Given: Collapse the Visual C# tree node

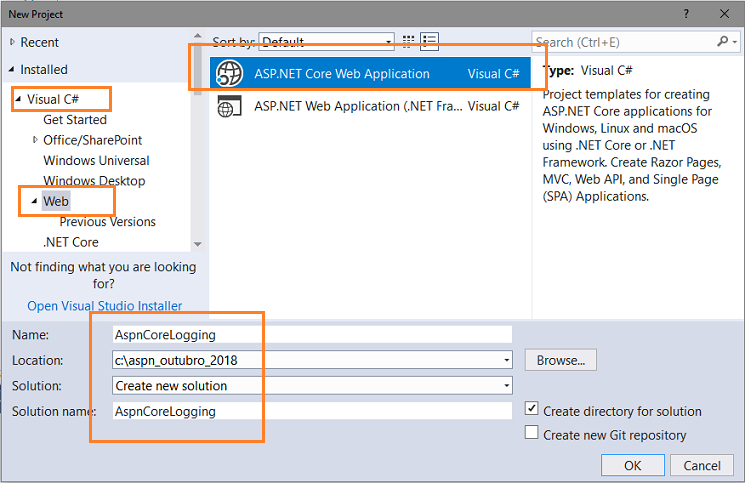Looking at the screenshot, I should (x=19, y=99).
